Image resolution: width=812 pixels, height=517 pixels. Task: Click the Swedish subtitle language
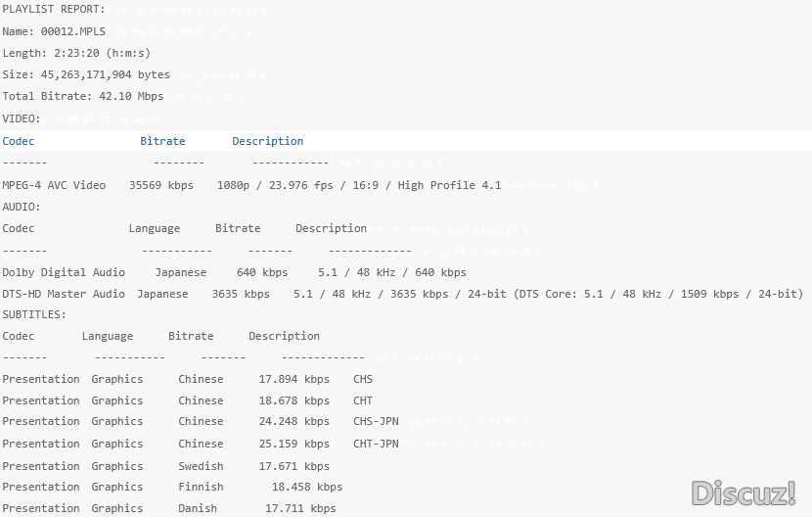pos(201,466)
